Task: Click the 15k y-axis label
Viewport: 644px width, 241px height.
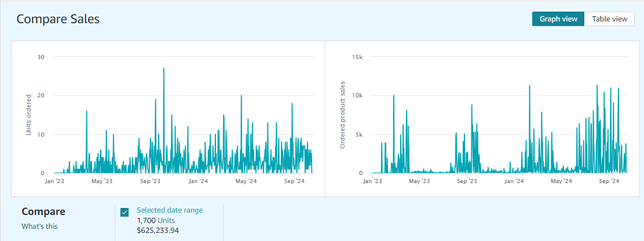Action: [x=357, y=57]
